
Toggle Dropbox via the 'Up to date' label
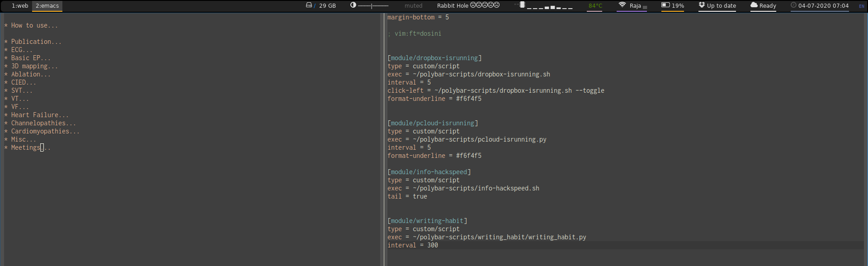tap(721, 6)
